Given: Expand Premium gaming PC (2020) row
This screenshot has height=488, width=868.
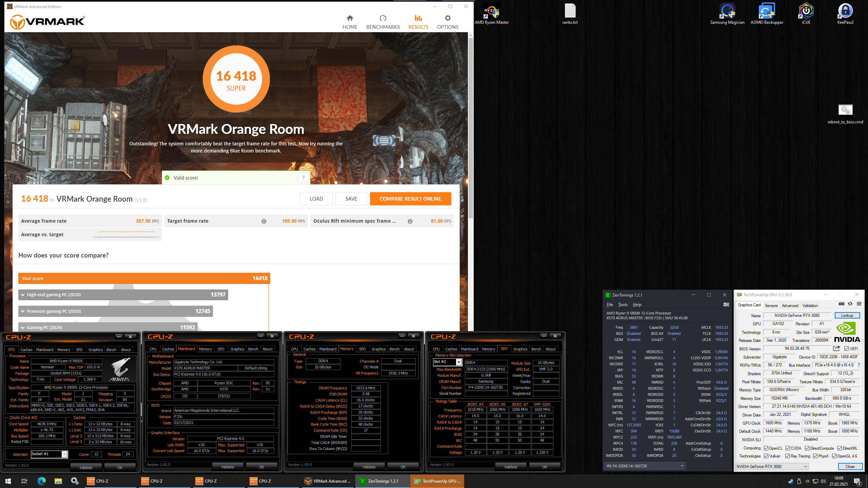Looking at the screenshot, I should 115,311.
